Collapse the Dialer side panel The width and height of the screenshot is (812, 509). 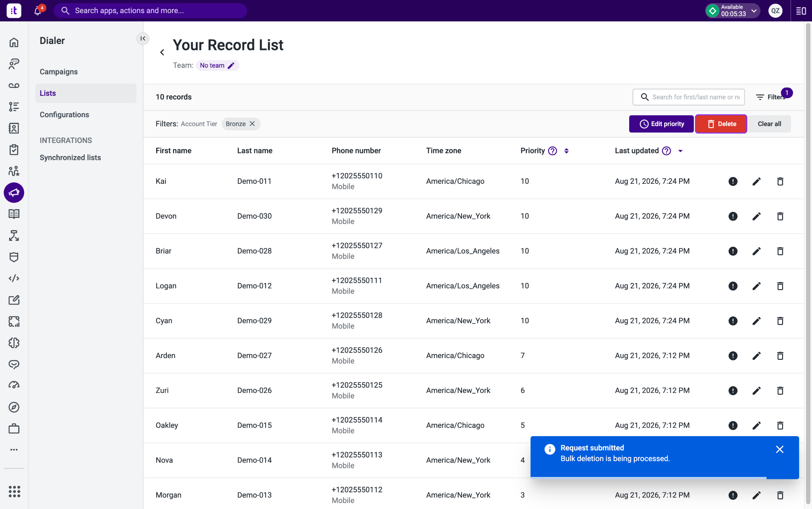pos(143,38)
